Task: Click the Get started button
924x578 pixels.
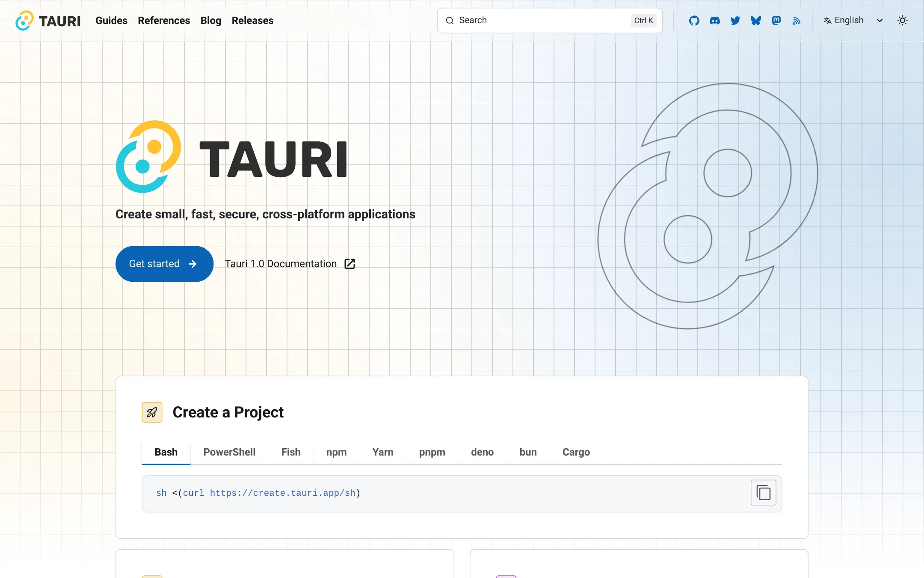Action: 164,264
